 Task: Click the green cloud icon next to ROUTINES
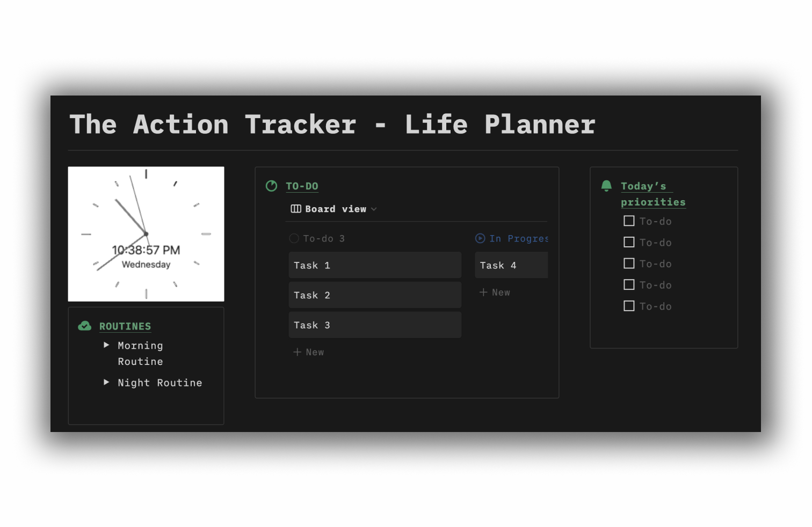[x=85, y=326]
